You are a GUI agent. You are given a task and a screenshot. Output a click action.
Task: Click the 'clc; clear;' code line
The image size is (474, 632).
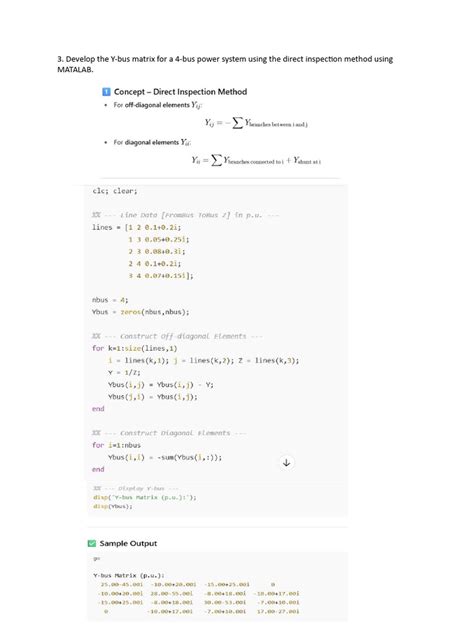coord(115,191)
